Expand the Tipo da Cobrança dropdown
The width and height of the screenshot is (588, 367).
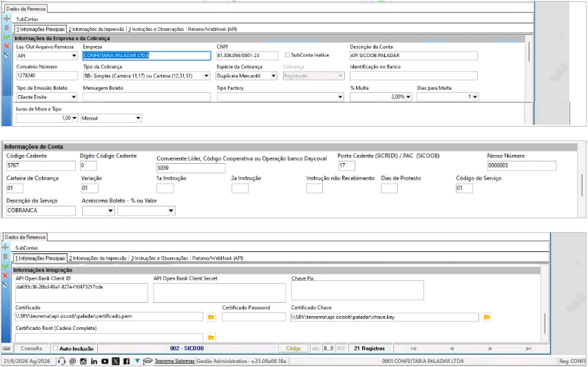tap(207, 76)
